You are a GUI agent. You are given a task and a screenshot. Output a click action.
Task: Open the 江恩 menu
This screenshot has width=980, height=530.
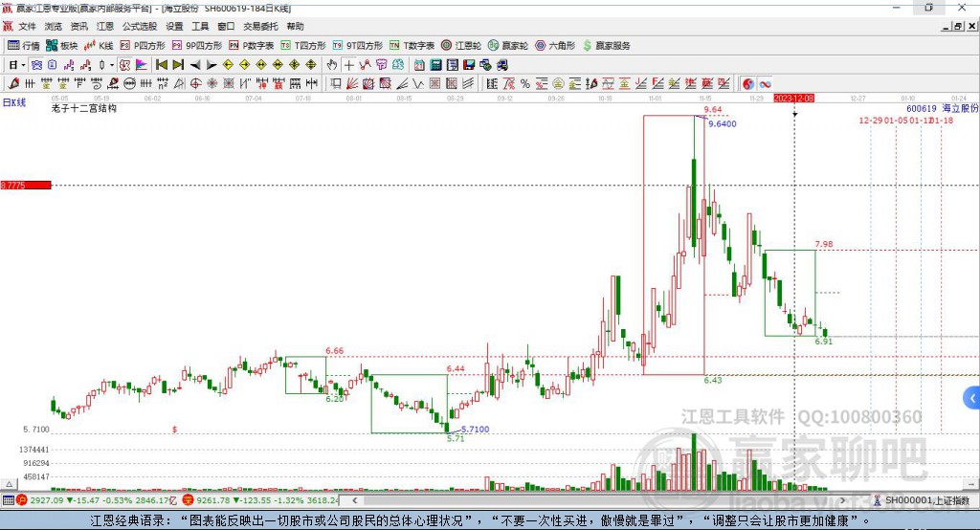pyautogui.click(x=105, y=26)
